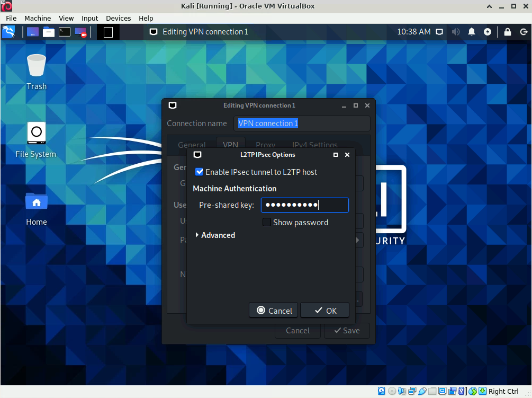This screenshot has height=398, width=532.
Task: Select the workspace switcher square in the panel
Action: click(108, 32)
